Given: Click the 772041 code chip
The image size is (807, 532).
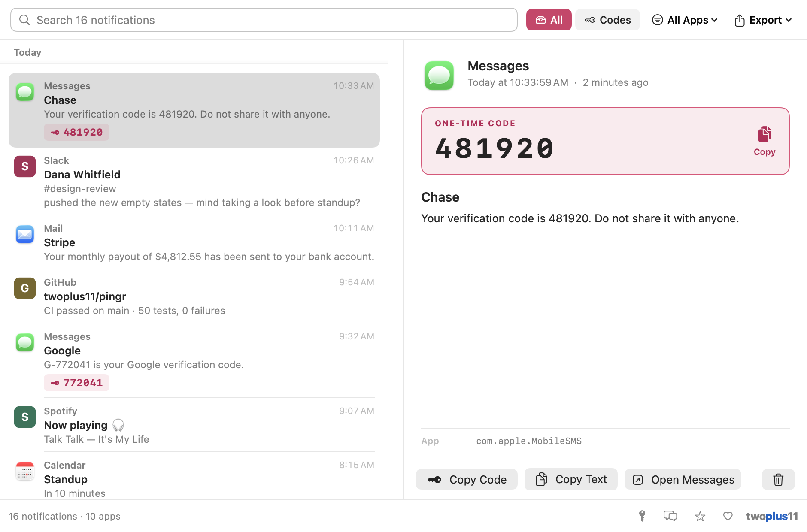Looking at the screenshot, I should point(76,383).
